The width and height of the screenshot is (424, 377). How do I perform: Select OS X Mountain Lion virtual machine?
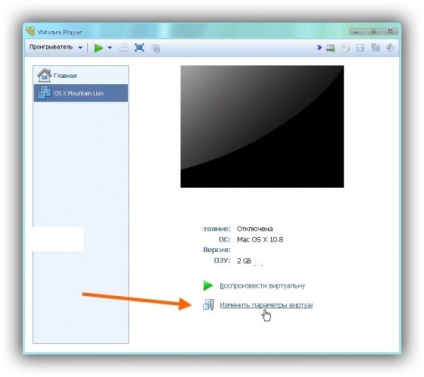tap(81, 93)
